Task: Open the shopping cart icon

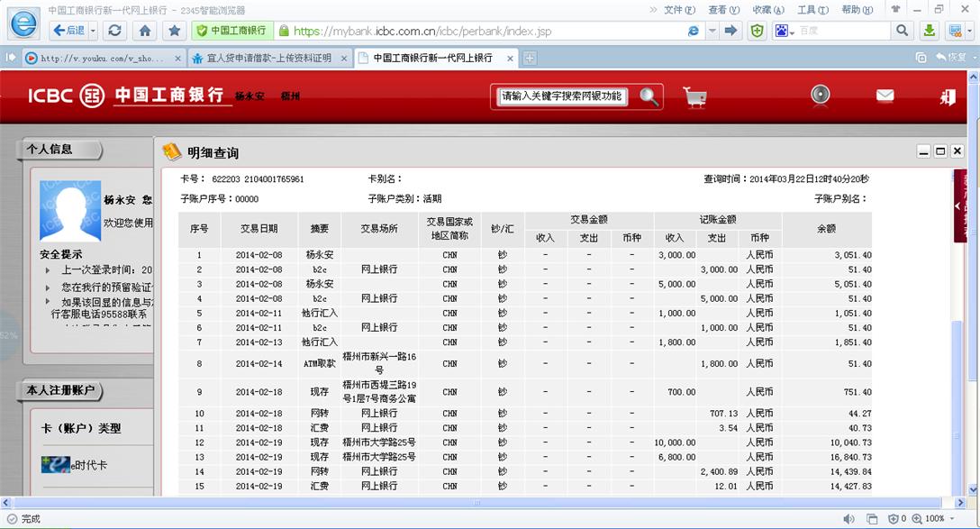Action: point(694,96)
